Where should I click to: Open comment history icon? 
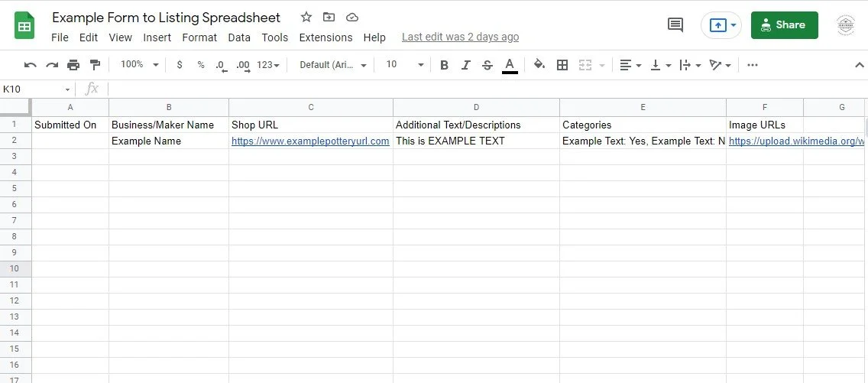tap(675, 25)
